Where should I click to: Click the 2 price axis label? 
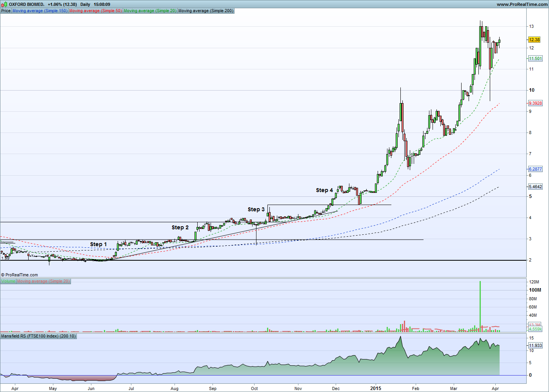pos(531,260)
